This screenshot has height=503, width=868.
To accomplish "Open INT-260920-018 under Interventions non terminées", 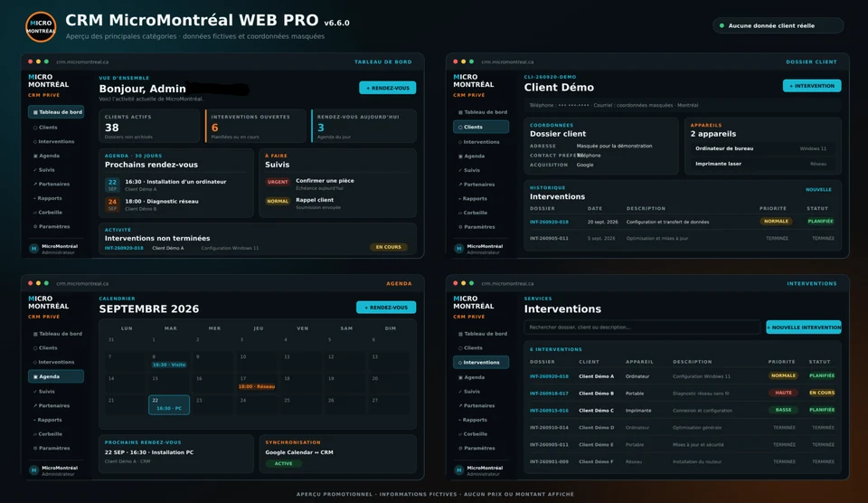I will point(124,248).
